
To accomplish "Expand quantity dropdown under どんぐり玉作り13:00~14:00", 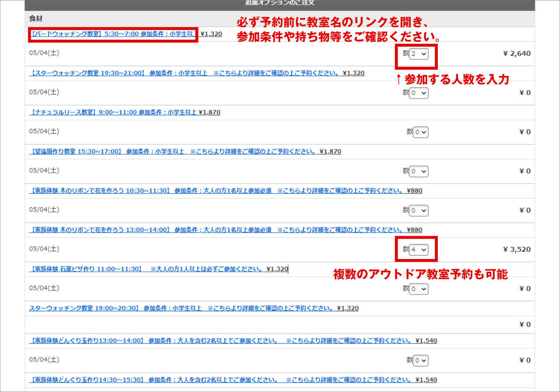I will pyautogui.click(x=421, y=360).
